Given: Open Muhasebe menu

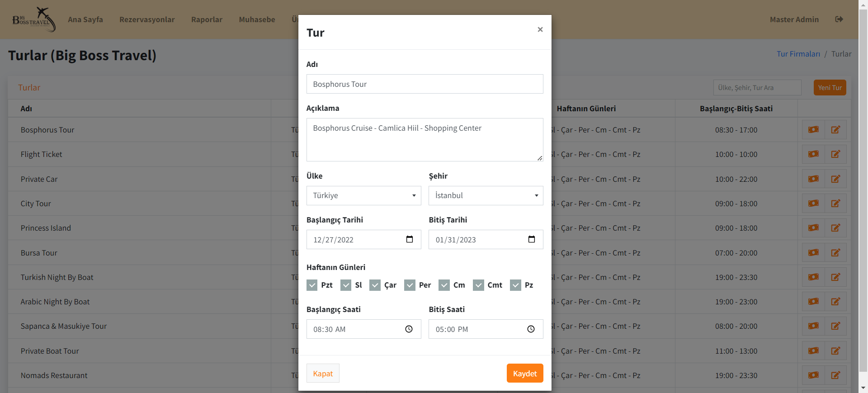Looking at the screenshot, I should point(257,19).
